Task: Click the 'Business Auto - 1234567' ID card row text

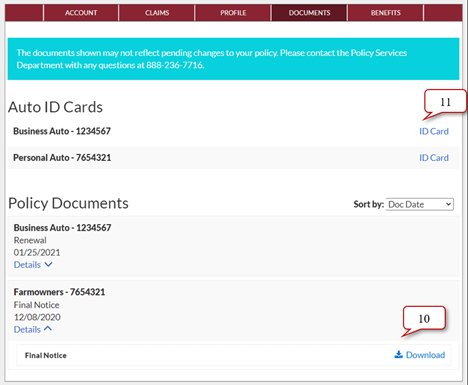Action: point(62,131)
